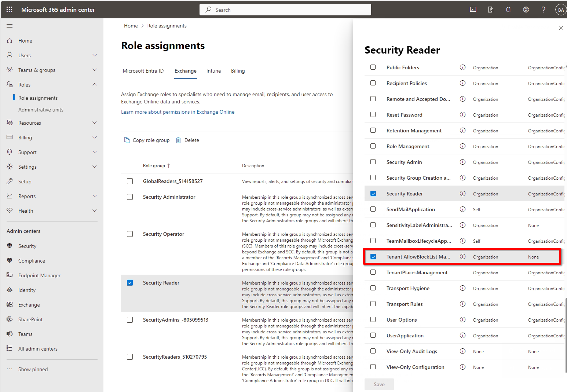The width and height of the screenshot is (567, 392).
Task: Expand the Teams & groups section
Action: [95, 70]
